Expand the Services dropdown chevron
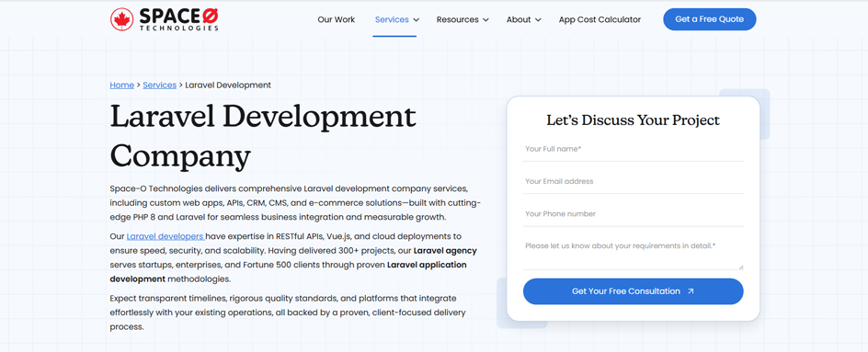 coord(417,20)
